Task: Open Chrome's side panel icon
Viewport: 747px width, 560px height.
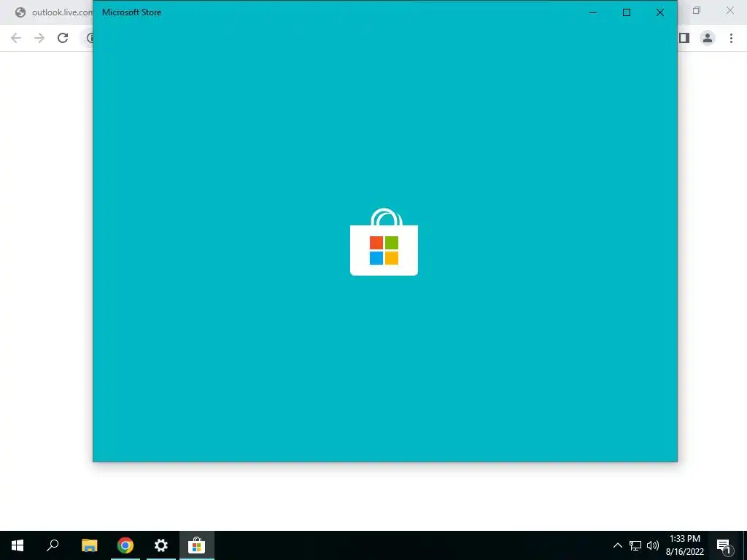Action: 684,38
